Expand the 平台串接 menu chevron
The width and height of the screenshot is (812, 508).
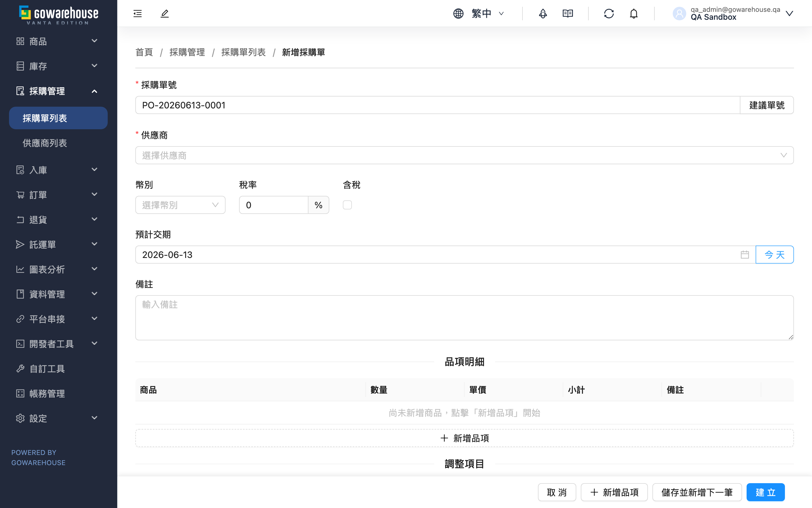[95, 318]
